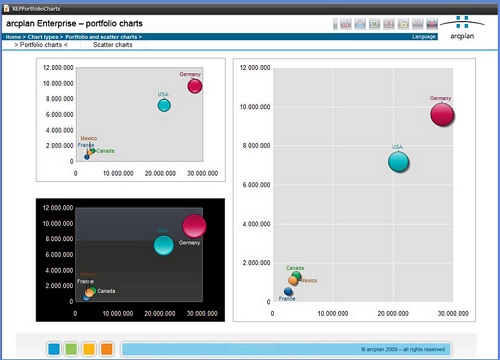Click the Germany label in the right chart
The image size is (500, 360).
[440, 98]
